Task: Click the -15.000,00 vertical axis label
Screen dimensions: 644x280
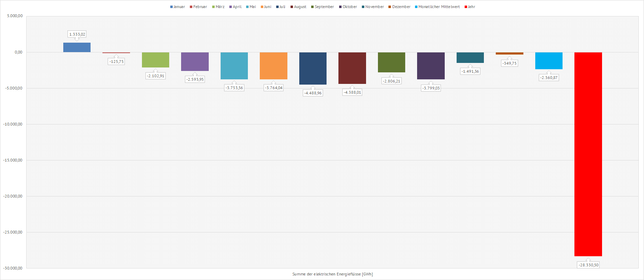Action: tap(13, 160)
